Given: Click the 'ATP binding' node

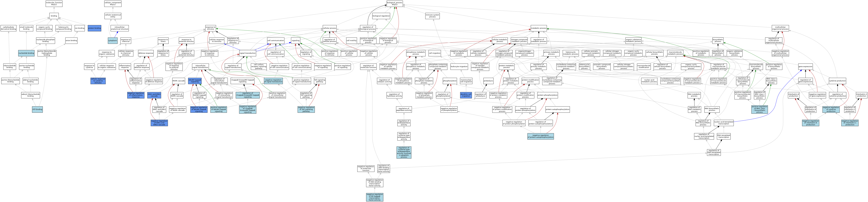Looking at the screenshot, I should pyautogui.click(x=37, y=109).
